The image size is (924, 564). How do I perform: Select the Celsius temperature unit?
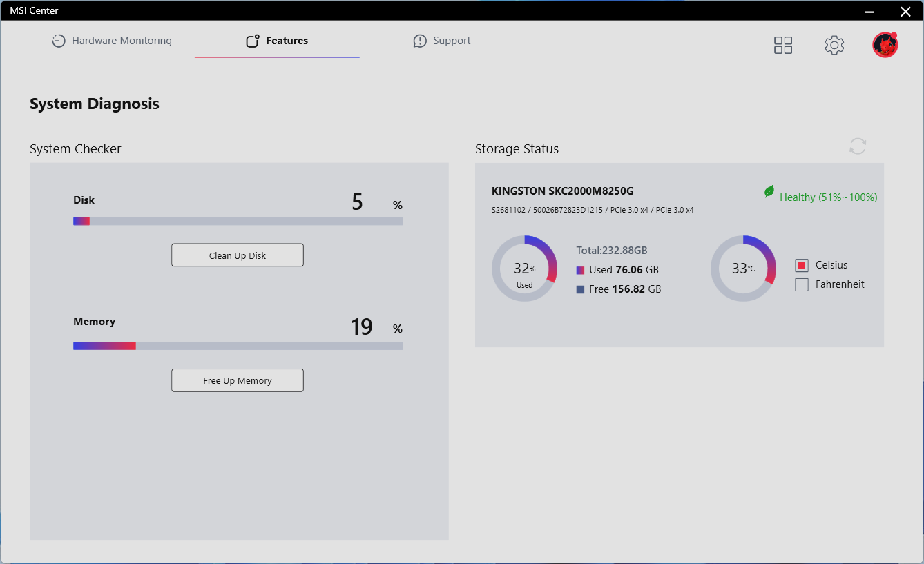pos(802,266)
